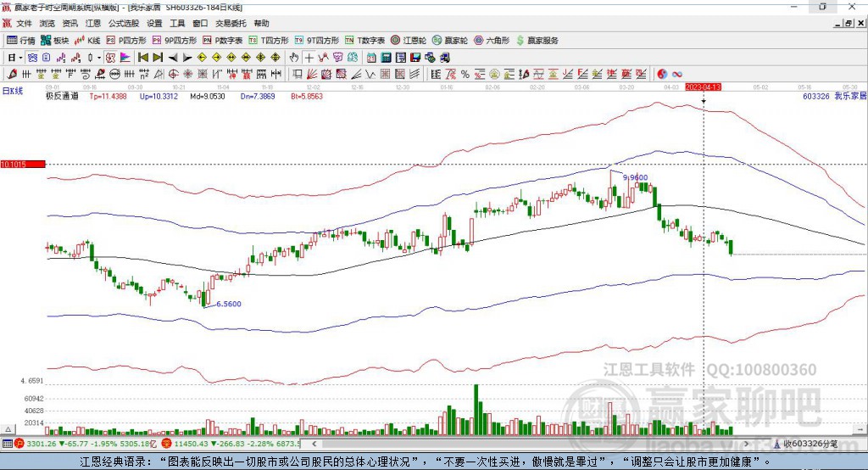Jump to first bar icon
Image resolution: width=868 pixels, height=470 pixels.
click(x=142, y=58)
